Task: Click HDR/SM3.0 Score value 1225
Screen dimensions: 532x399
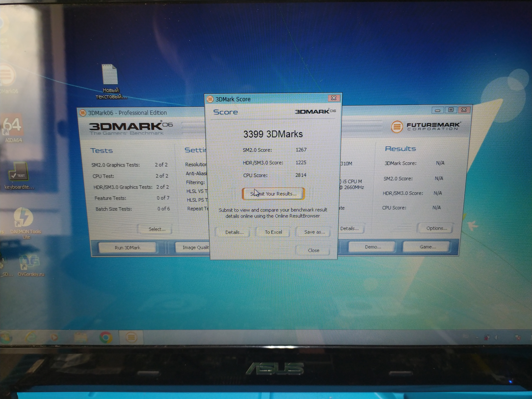Action: tap(301, 163)
